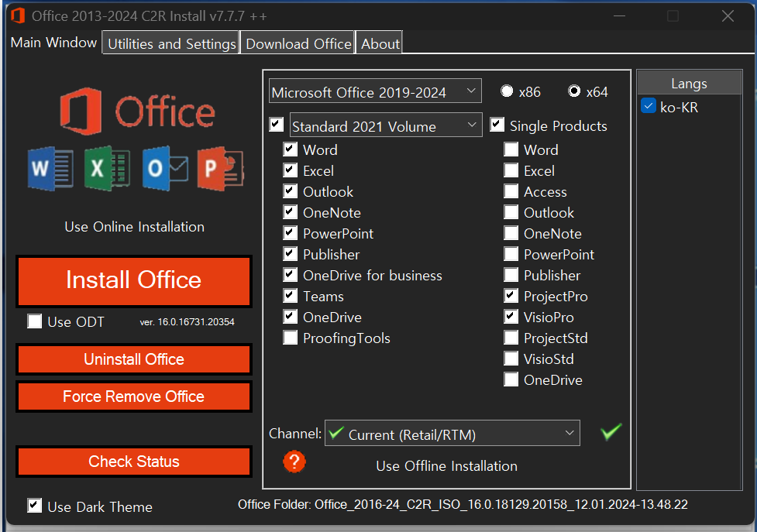Toggle the Single Products checkbox
The image size is (757, 532).
pos(497,125)
